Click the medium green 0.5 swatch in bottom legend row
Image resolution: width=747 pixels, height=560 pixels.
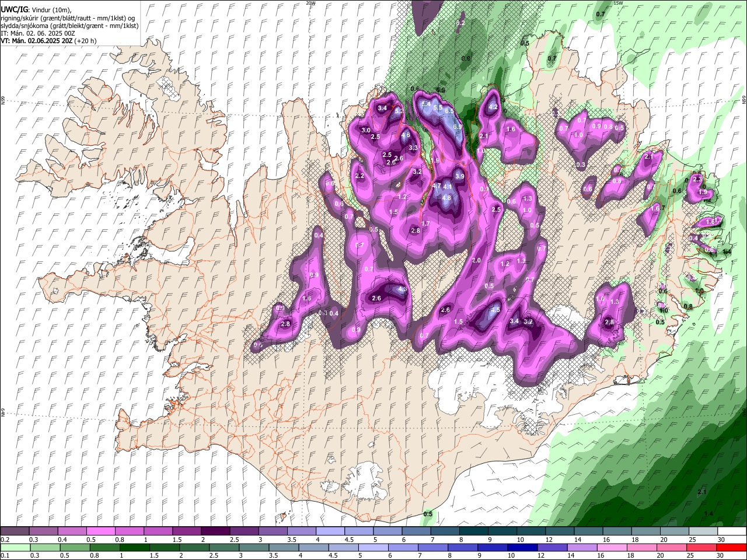click(75, 547)
